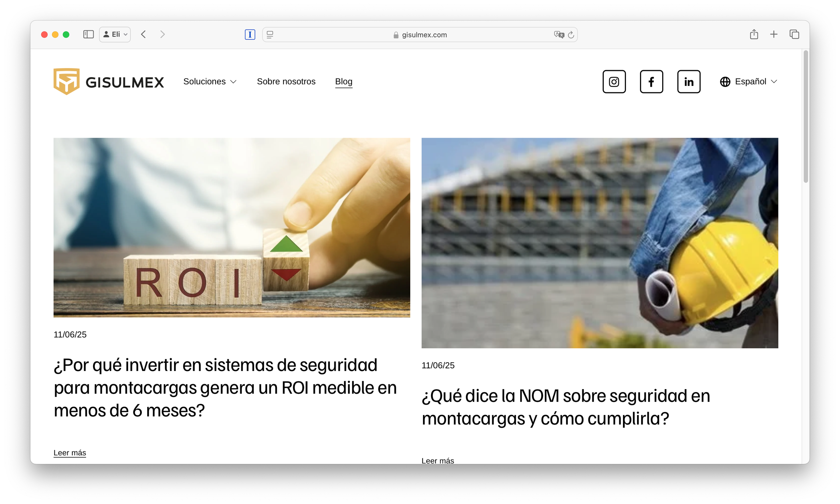The height and width of the screenshot is (504, 840).
Task: Open the ROI wooden blocks image
Action: click(x=232, y=227)
